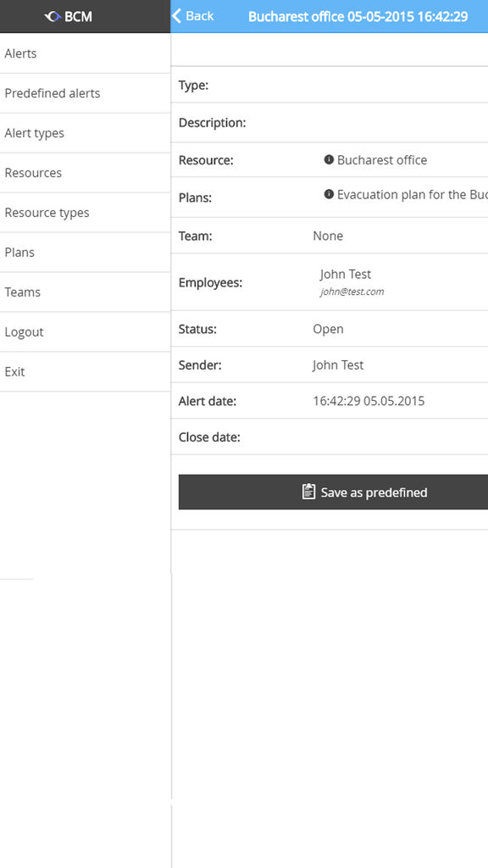Screen dimensions: 488x868
Task: Click the Save as predefined button
Action: coord(333,492)
